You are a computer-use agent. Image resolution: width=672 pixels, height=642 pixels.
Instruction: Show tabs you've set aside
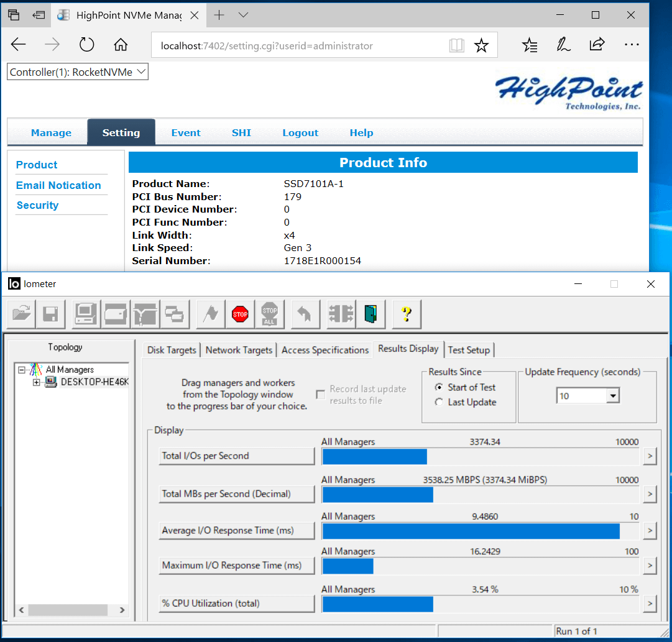point(14,16)
